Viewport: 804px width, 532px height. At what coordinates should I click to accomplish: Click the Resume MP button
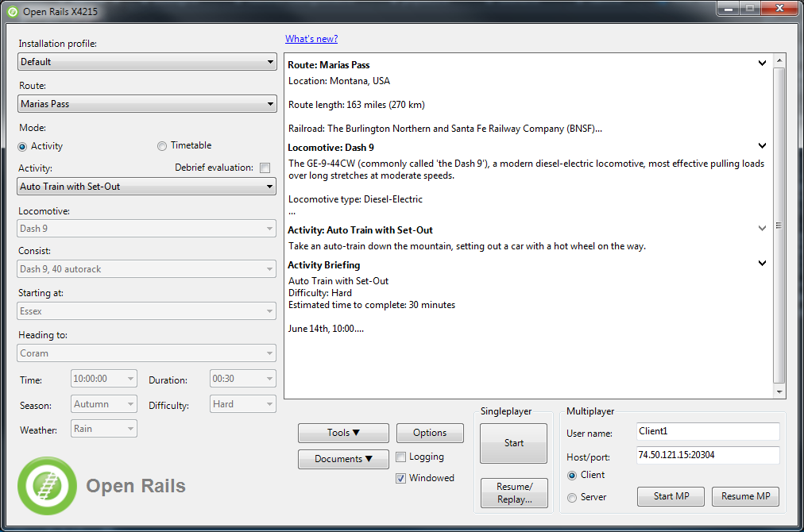745,496
